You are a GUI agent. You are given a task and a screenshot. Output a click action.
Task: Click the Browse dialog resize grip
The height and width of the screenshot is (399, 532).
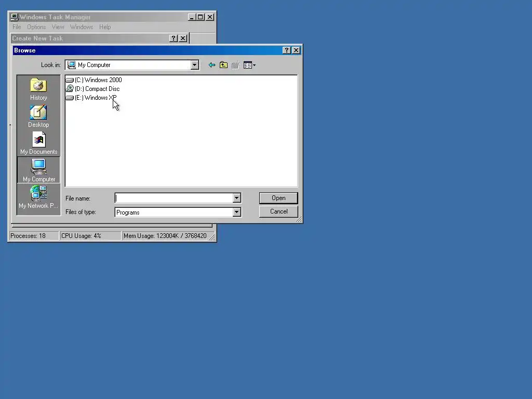click(x=298, y=220)
